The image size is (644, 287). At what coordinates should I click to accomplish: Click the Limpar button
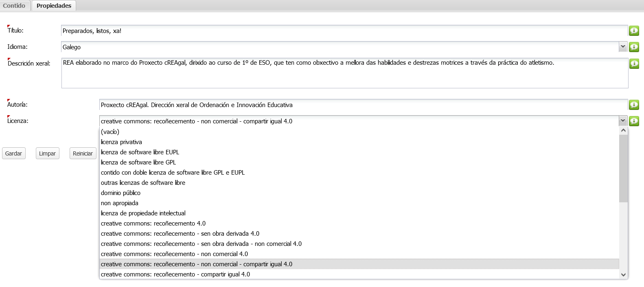point(47,153)
